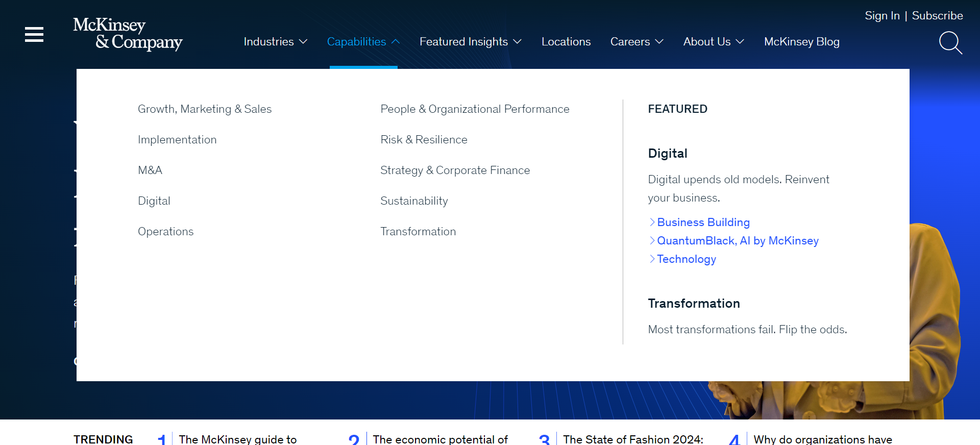Viewport: 980px width, 445px height.
Task: Open the Technology featured link
Action: (x=687, y=259)
